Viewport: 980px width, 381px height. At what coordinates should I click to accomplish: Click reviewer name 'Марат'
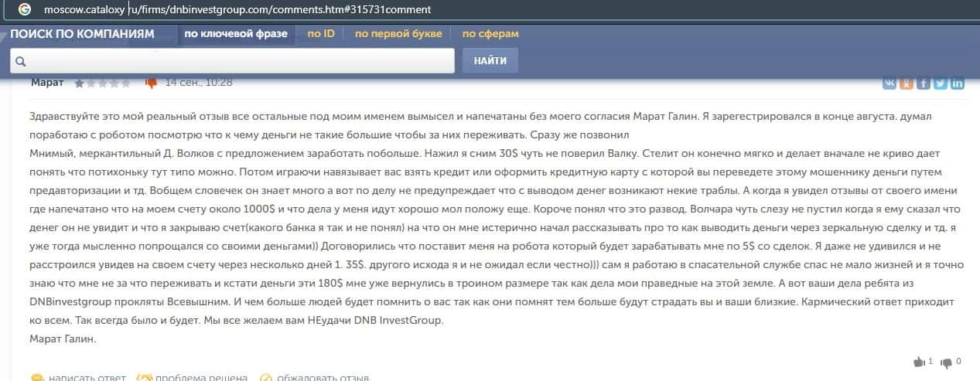pyautogui.click(x=47, y=82)
